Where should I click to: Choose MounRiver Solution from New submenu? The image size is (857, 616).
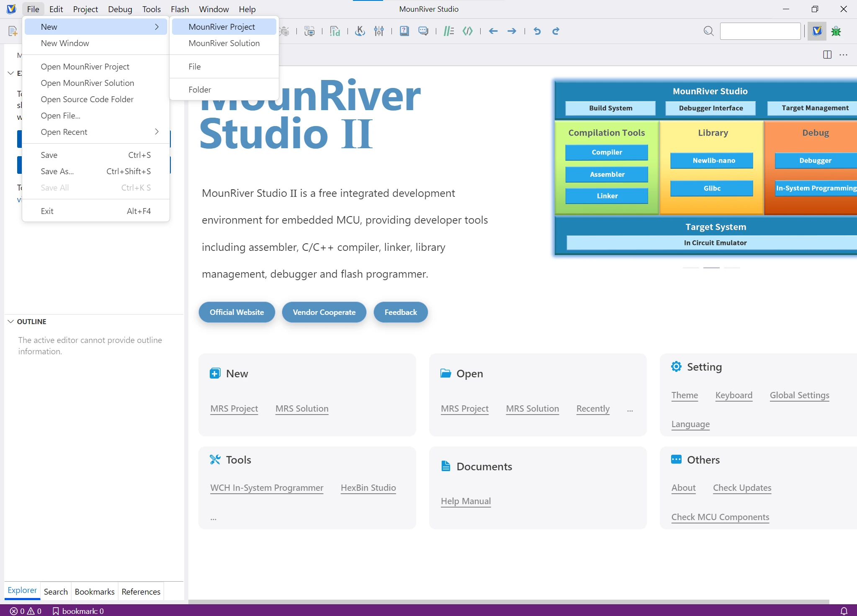[224, 43]
